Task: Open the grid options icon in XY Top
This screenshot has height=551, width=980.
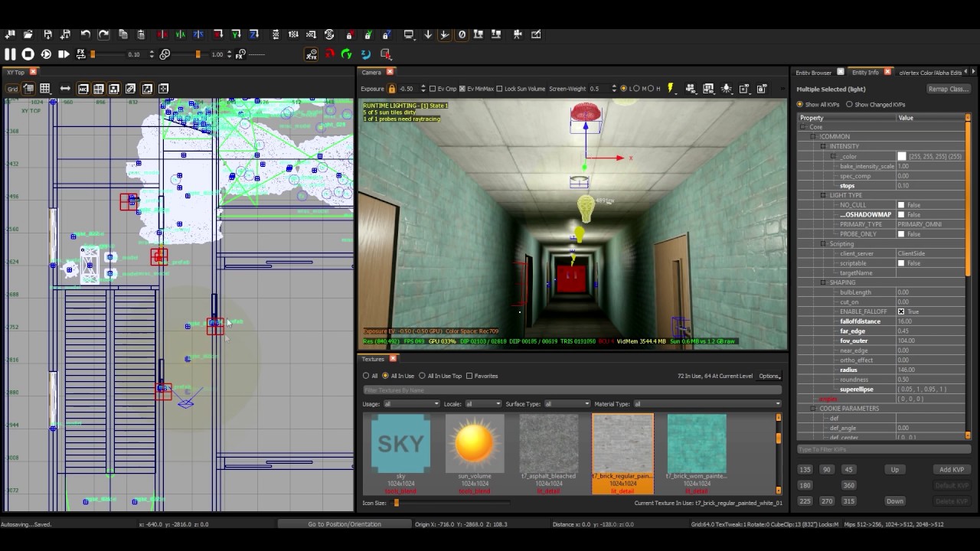Action: coord(45,89)
